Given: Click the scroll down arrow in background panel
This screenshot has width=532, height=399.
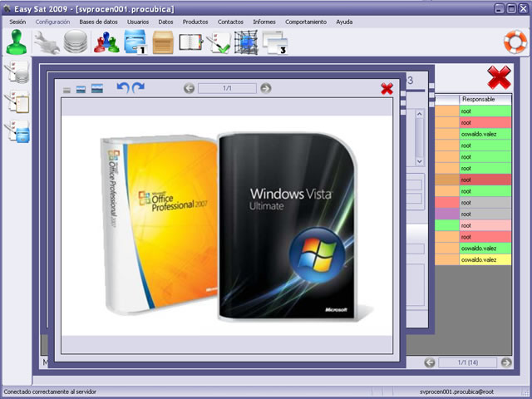Looking at the screenshot, I should [x=419, y=161].
